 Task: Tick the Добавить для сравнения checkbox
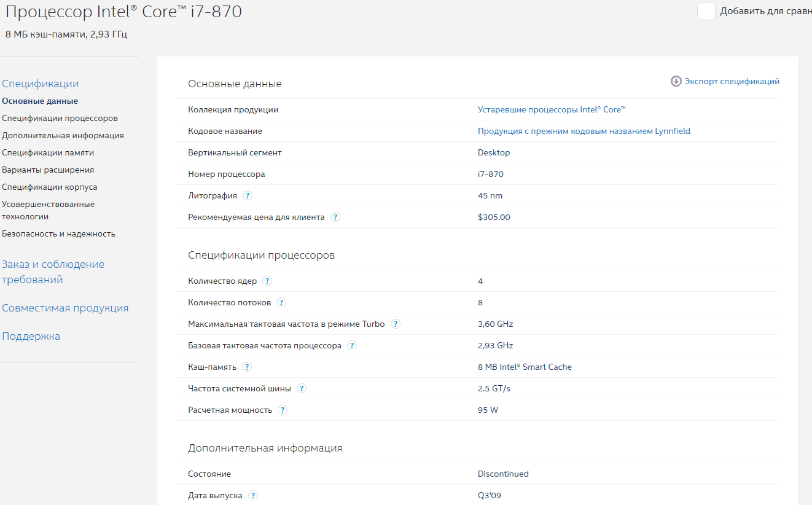(x=706, y=11)
